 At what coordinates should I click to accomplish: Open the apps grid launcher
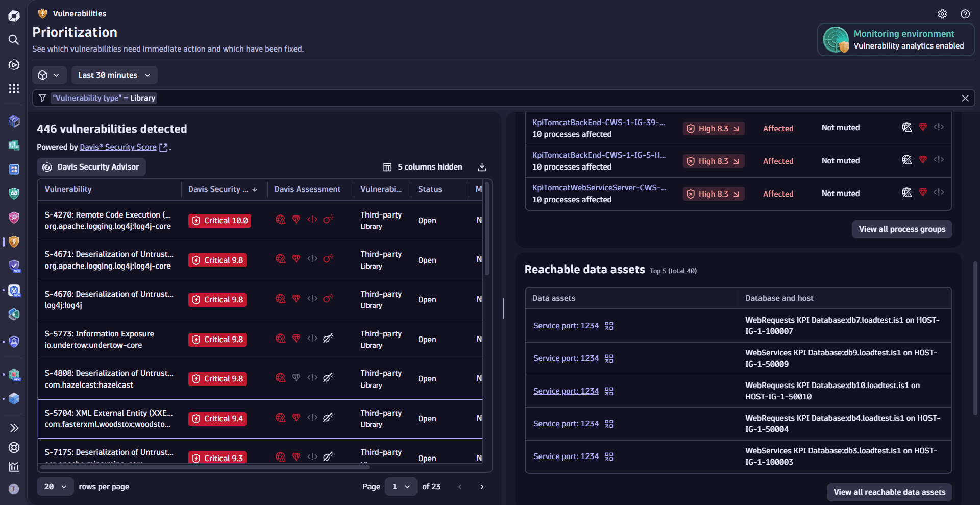pos(14,89)
